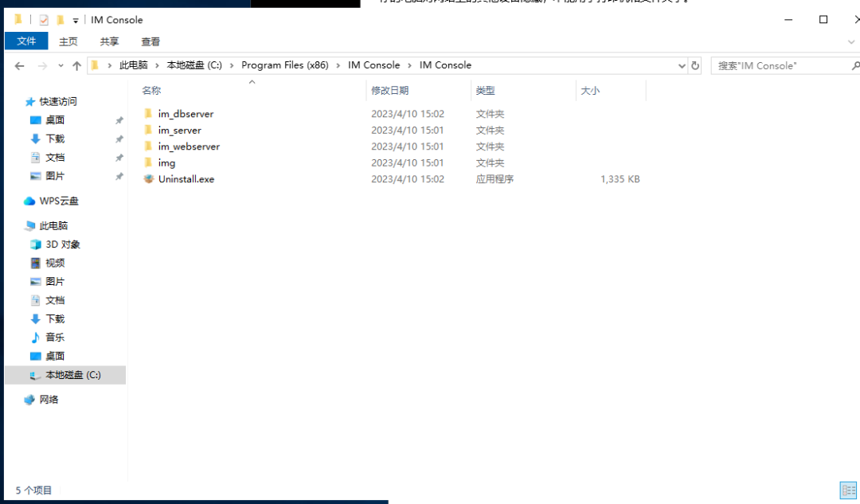Select the im_server folder icon
This screenshot has height=504, width=860.
(x=148, y=130)
